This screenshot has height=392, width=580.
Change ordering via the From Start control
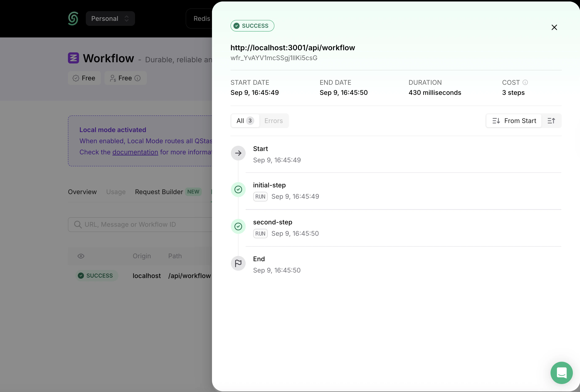pyautogui.click(x=513, y=121)
